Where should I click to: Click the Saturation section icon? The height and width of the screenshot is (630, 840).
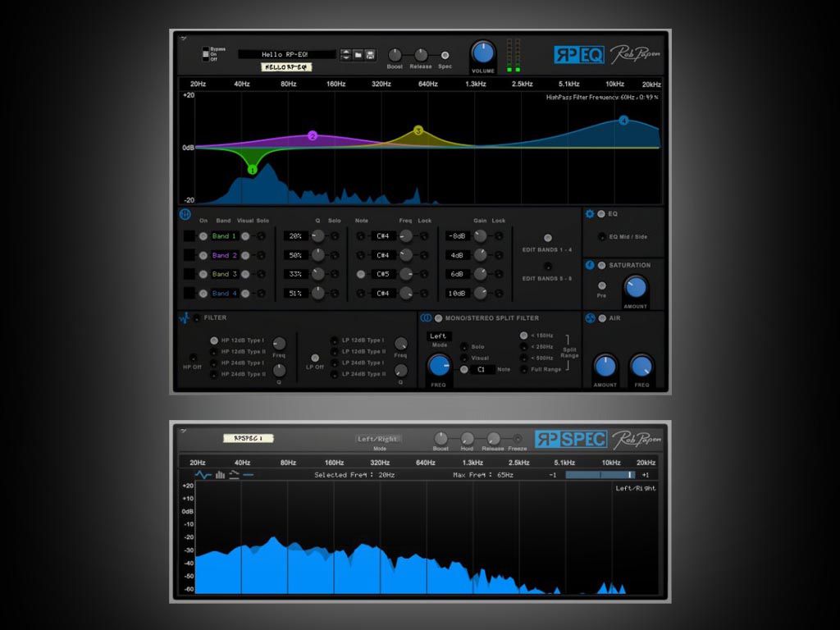click(x=590, y=265)
